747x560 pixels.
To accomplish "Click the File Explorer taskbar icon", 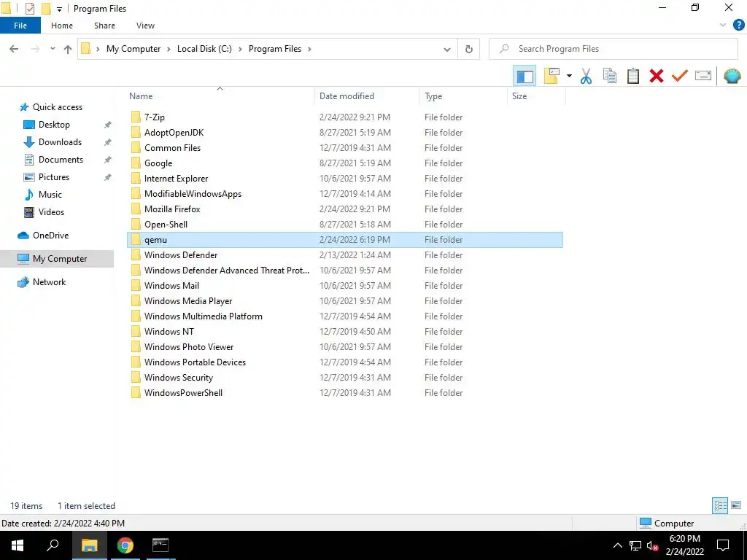I will click(x=89, y=545).
